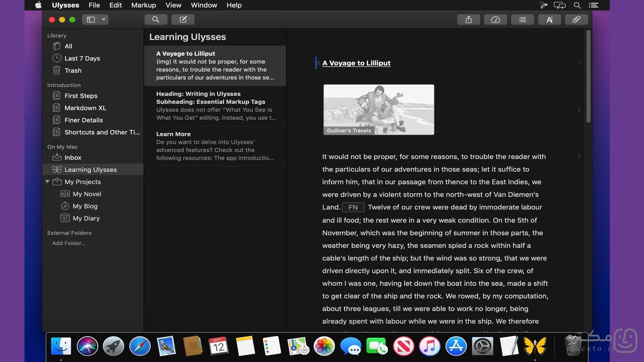Open Finder from the Dock
The height and width of the screenshot is (362, 644).
[61, 346]
